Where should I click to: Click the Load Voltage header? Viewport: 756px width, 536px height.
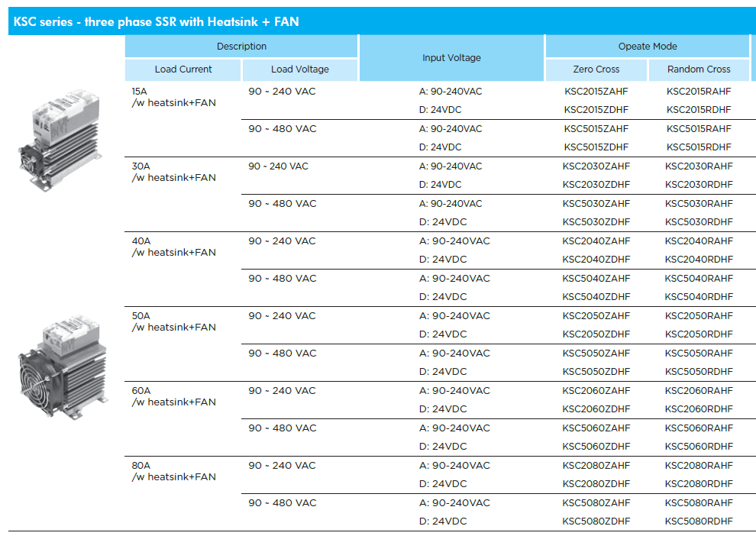pyautogui.click(x=300, y=69)
